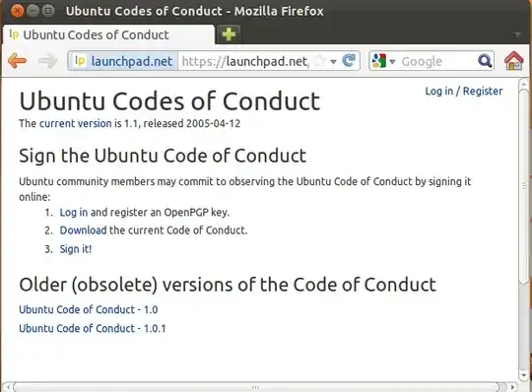Click the Download link for Code of Conduct
Viewport: 532px width, 392px height.
point(83,230)
